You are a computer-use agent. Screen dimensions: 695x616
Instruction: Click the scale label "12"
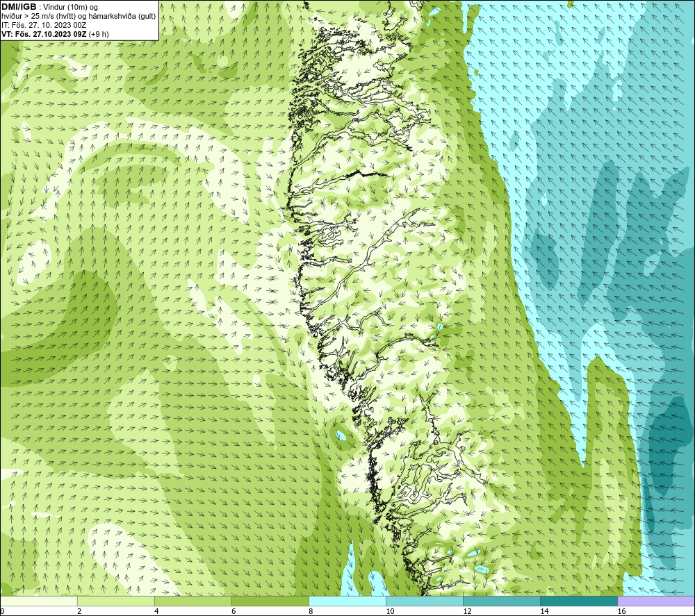point(467,612)
